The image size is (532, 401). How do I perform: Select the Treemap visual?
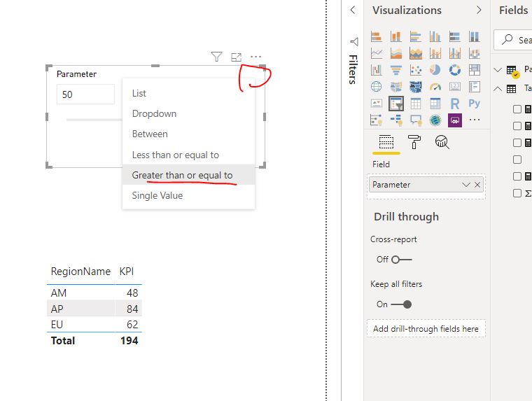point(475,70)
